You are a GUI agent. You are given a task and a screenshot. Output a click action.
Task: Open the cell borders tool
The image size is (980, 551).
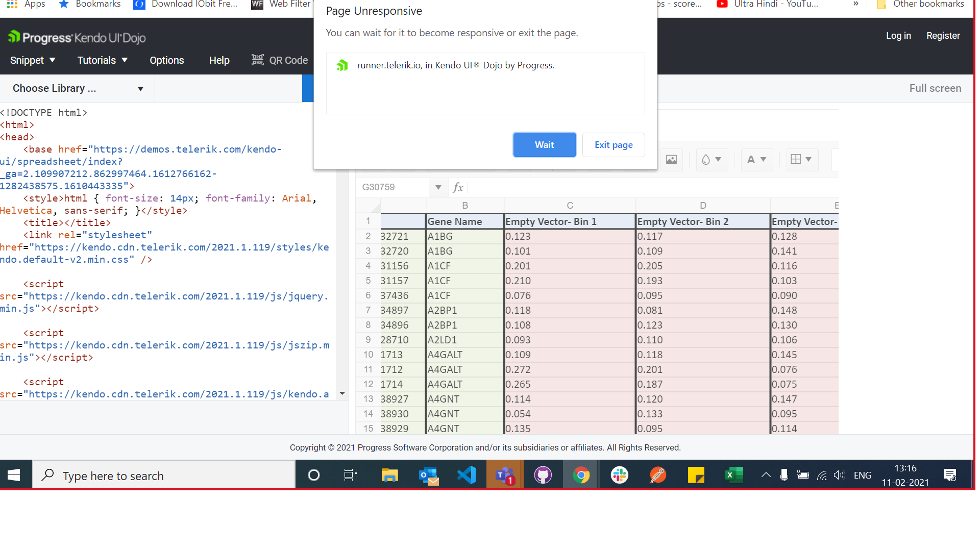[801, 160]
